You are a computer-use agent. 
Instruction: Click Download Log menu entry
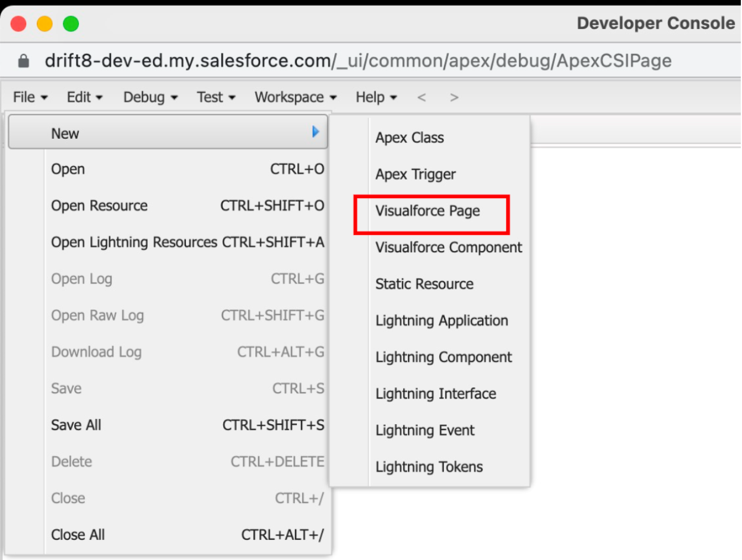point(188,352)
